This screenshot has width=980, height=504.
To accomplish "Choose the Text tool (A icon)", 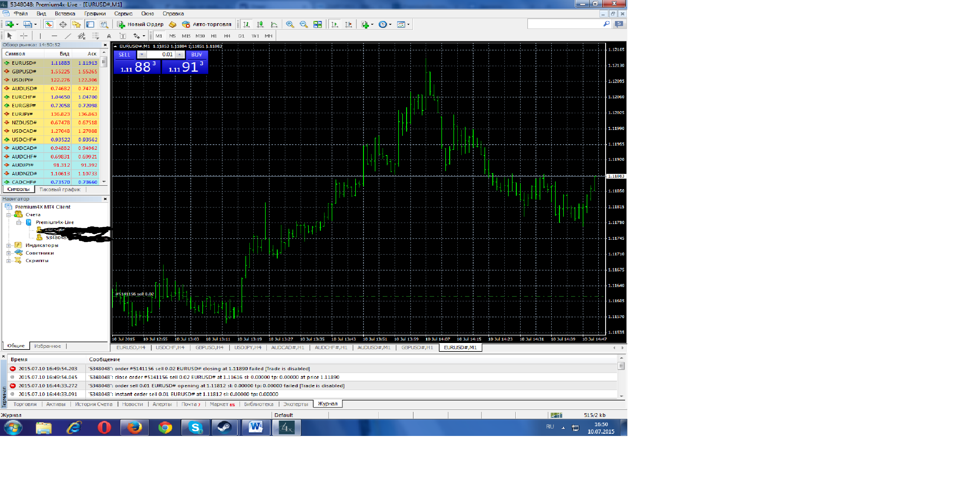I will tap(109, 36).
